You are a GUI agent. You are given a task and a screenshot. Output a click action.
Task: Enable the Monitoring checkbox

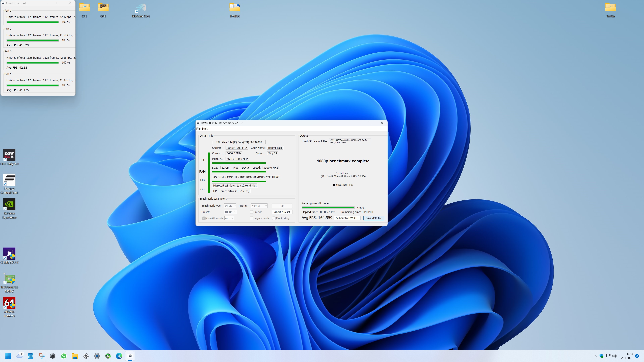click(x=274, y=218)
